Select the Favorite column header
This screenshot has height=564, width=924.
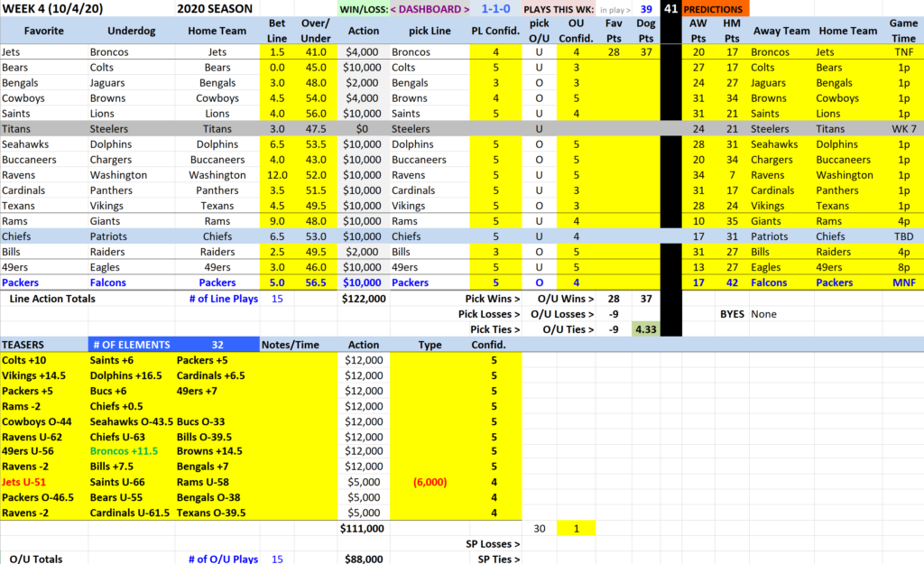click(43, 31)
